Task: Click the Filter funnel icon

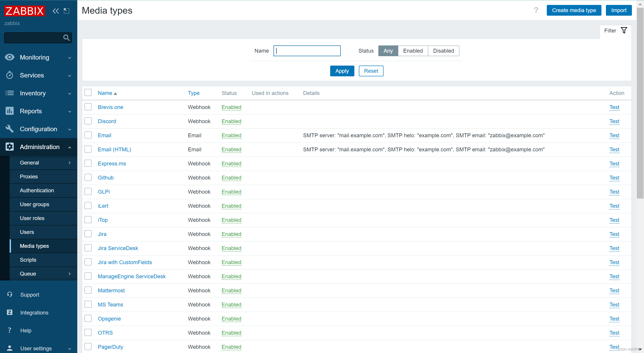Action: pos(624,30)
